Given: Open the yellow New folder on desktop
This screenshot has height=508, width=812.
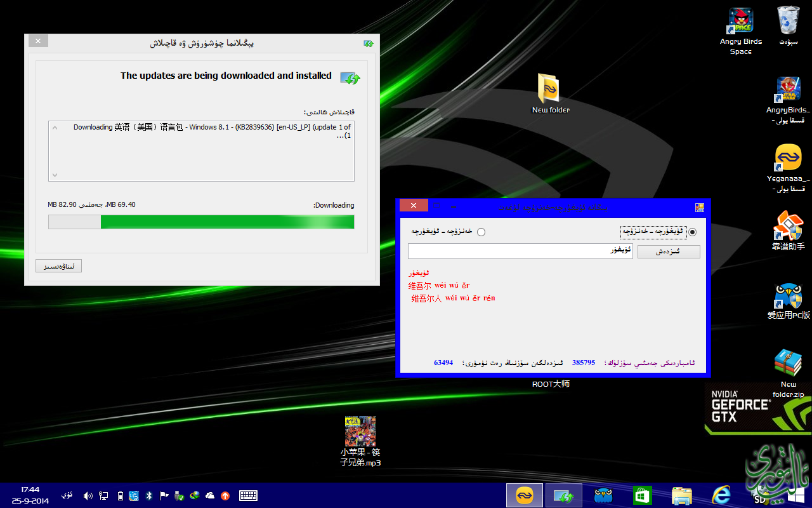Looking at the screenshot, I should (551, 93).
